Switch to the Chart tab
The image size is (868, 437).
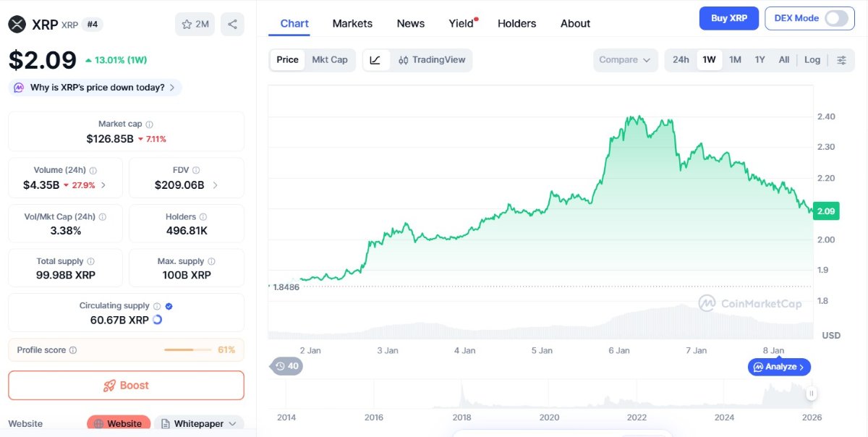(294, 23)
